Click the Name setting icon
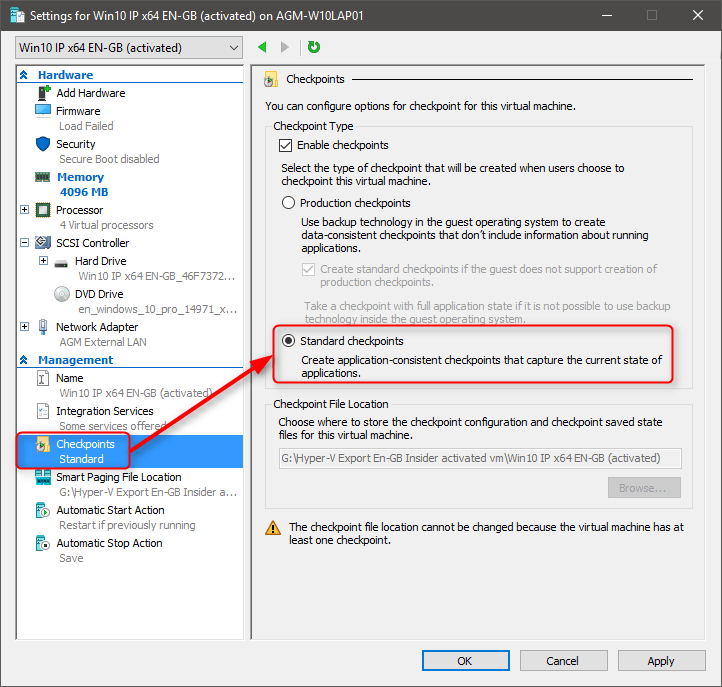This screenshot has width=722, height=687. tap(42, 378)
